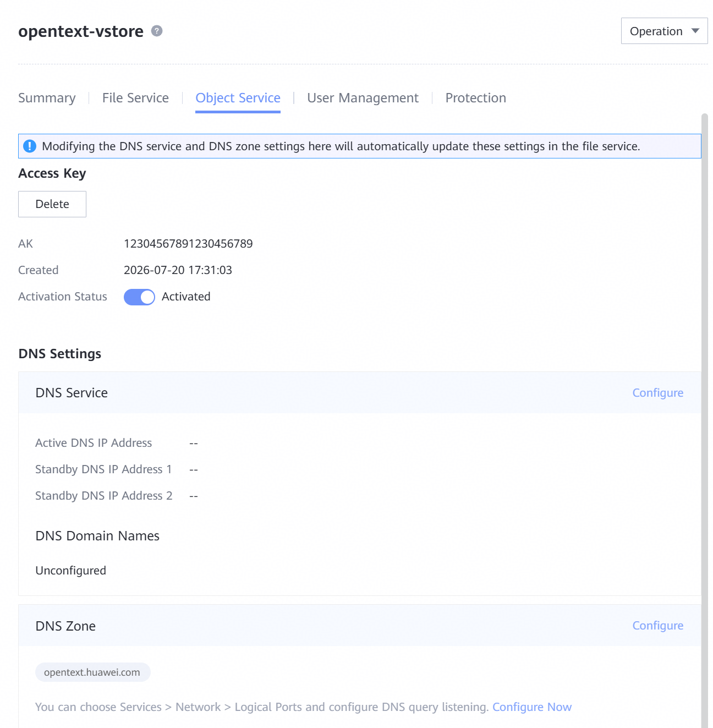The height and width of the screenshot is (728, 713).
Task: Toggle the Activation Status switch
Action: (139, 297)
